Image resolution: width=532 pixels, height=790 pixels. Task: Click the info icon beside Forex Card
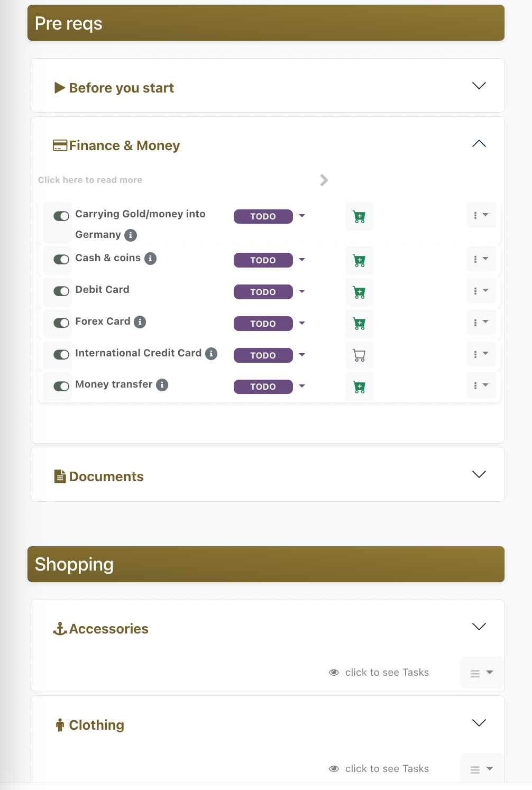(x=140, y=321)
